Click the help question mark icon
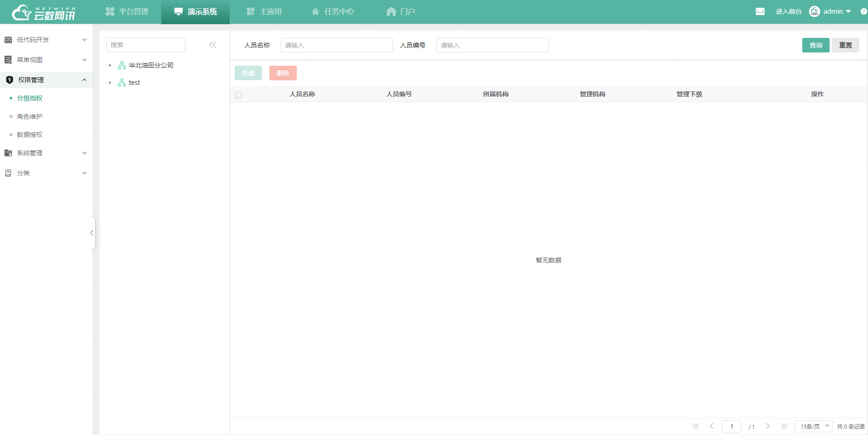Screen dimensions: 868x435 tap(863, 11)
